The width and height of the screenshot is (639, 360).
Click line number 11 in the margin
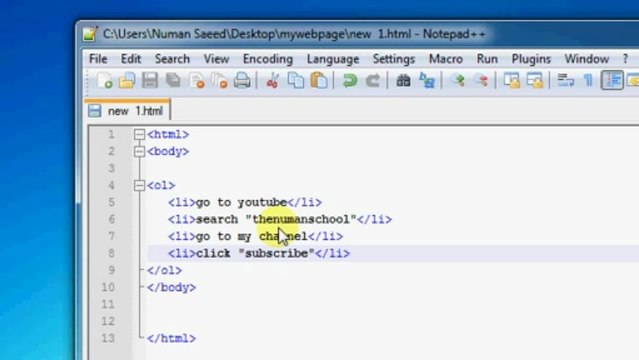[108, 304]
